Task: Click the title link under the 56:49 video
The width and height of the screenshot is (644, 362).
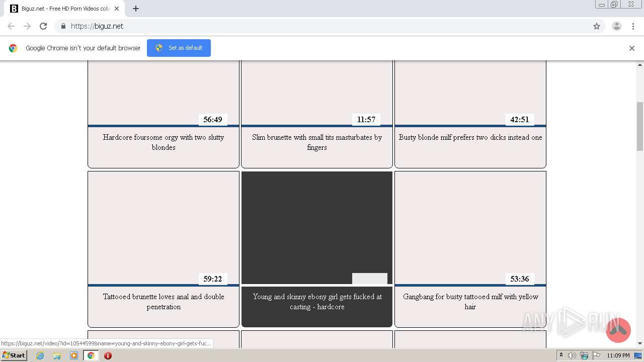Action: 164,142
